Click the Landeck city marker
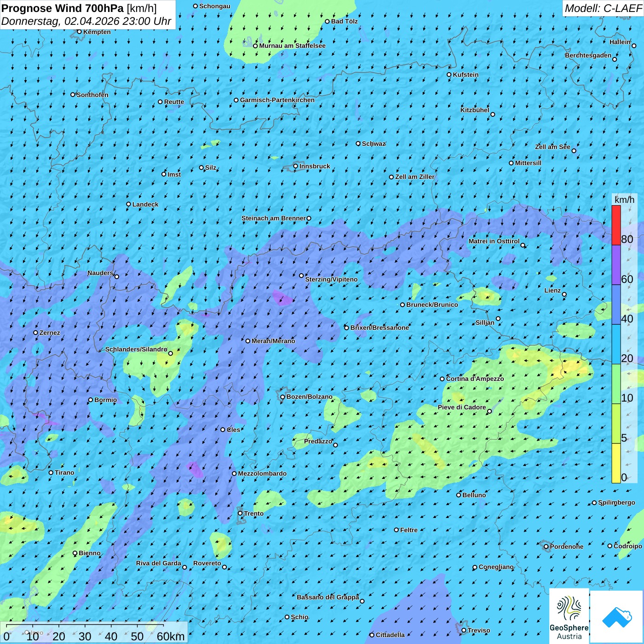The width and height of the screenshot is (644, 644). click(x=129, y=204)
